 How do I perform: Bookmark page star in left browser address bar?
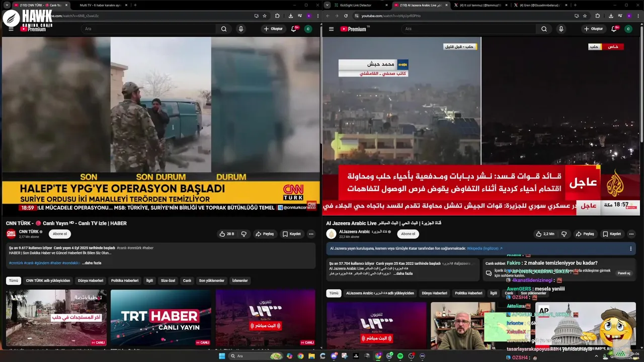(265, 16)
